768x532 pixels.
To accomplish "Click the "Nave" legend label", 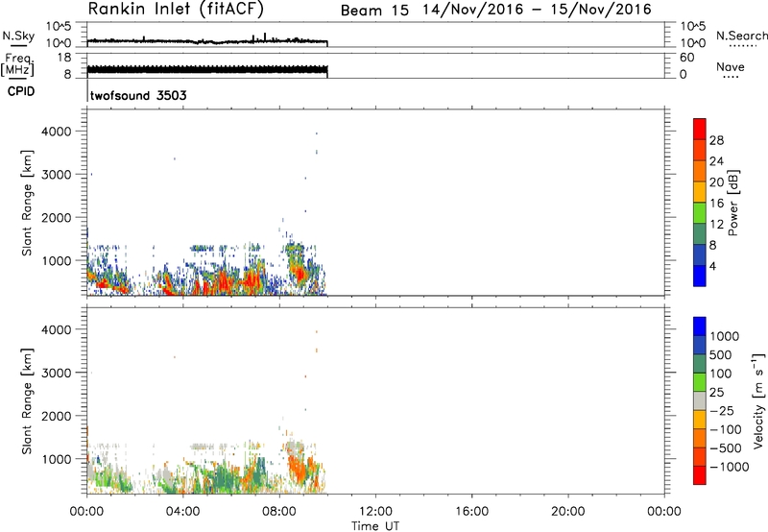I will [x=731, y=66].
